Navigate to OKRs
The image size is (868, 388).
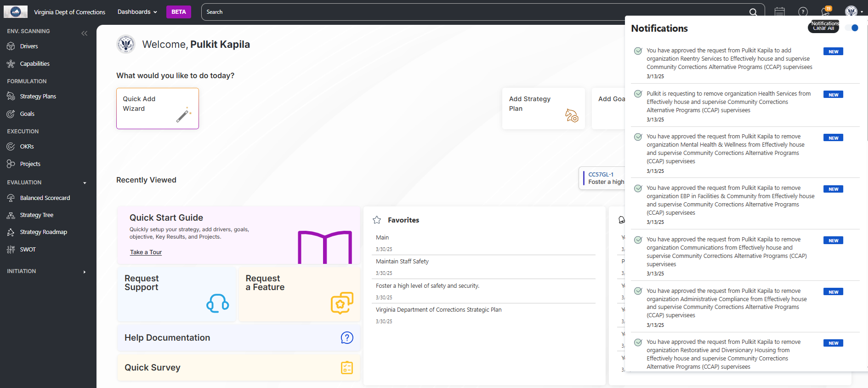coord(27,147)
